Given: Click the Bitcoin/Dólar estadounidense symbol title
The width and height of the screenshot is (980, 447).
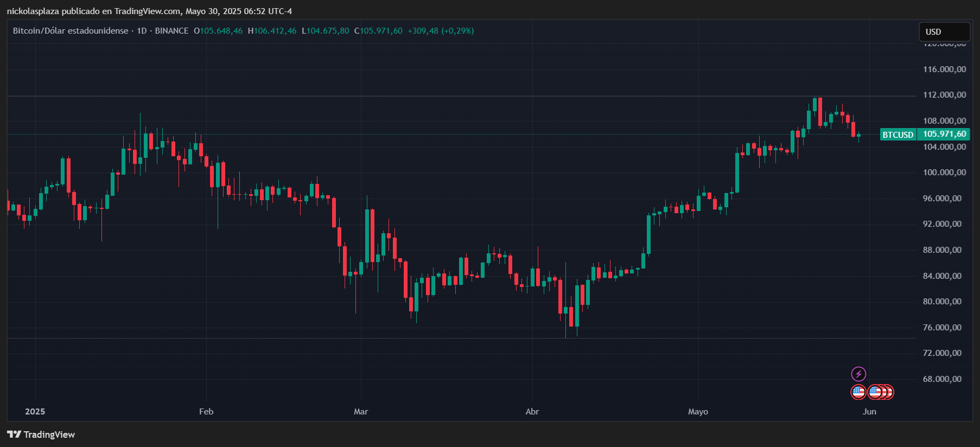Looking at the screenshot, I should pyautogui.click(x=71, y=31).
